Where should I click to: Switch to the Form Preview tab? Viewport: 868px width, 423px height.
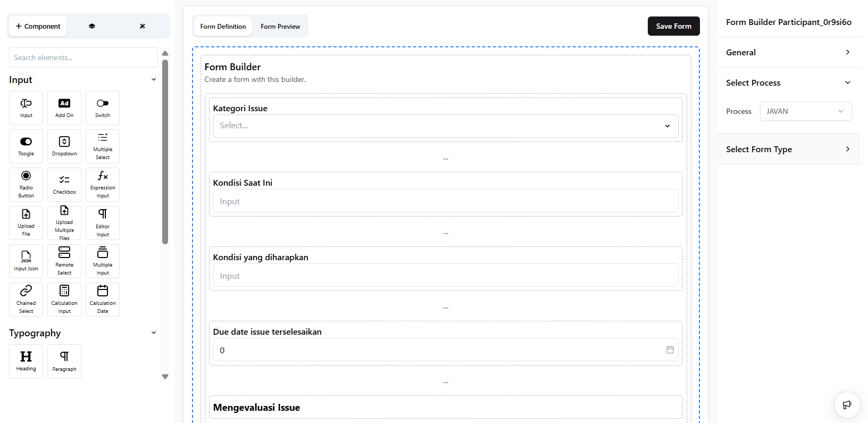click(280, 26)
